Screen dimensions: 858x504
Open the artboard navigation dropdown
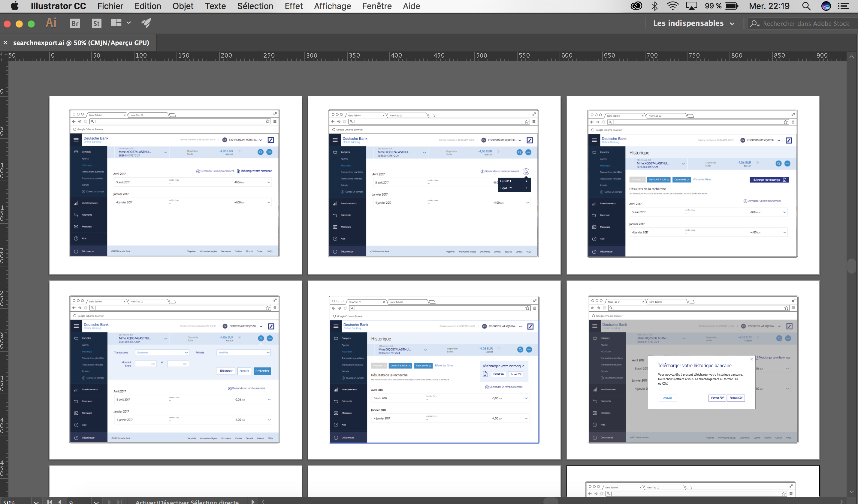point(96,502)
